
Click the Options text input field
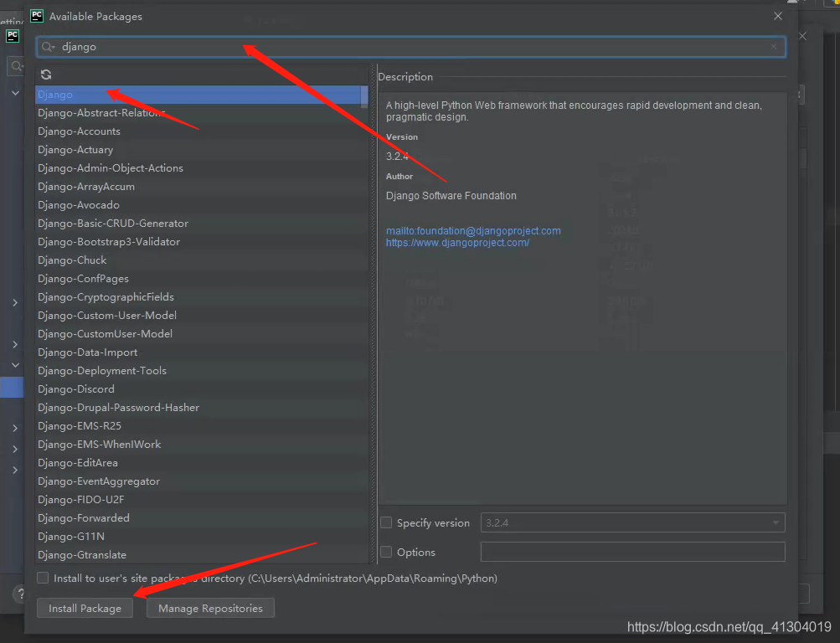632,552
